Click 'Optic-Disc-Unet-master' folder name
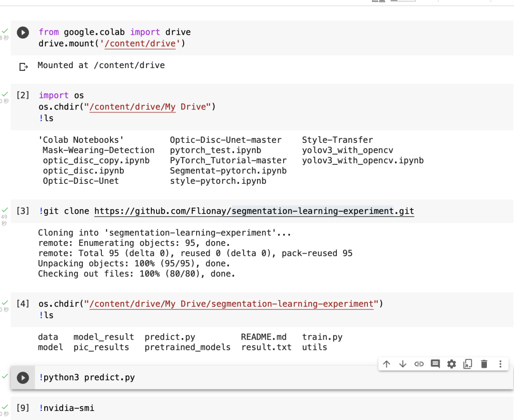The image size is (514, 420). (x=226, y=140)
